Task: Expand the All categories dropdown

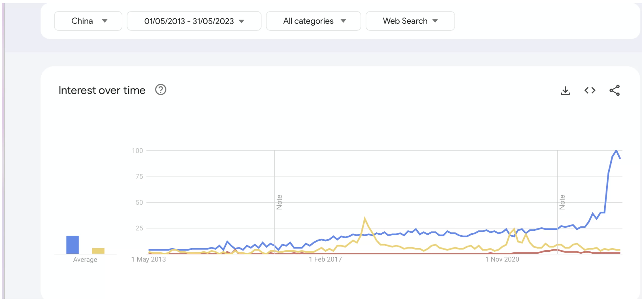Action: tap(313, 21)
